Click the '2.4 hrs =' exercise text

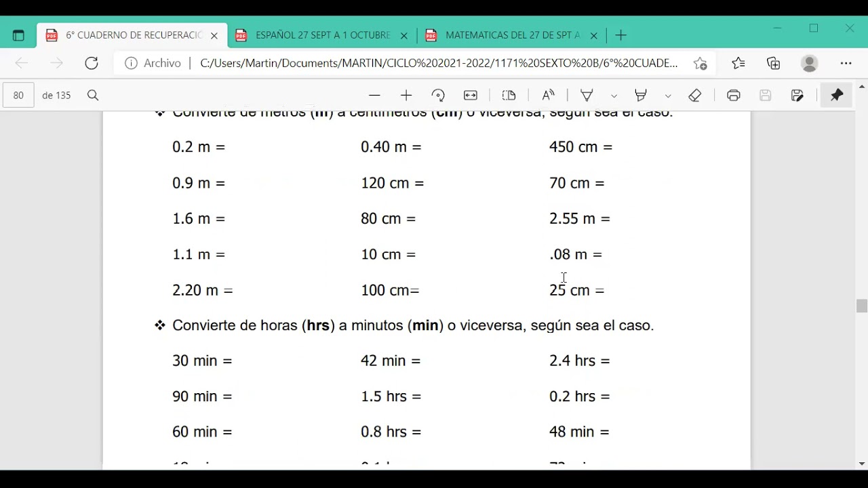580,361
